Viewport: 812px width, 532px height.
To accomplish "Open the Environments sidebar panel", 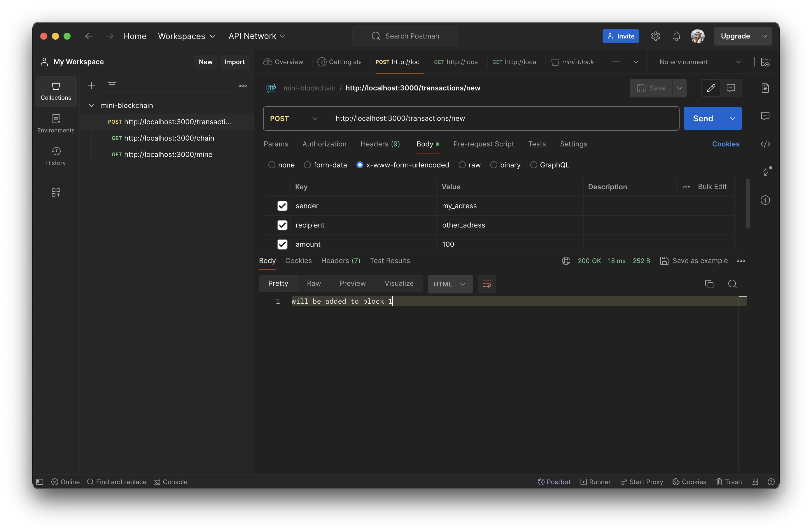I will (56, 123).
